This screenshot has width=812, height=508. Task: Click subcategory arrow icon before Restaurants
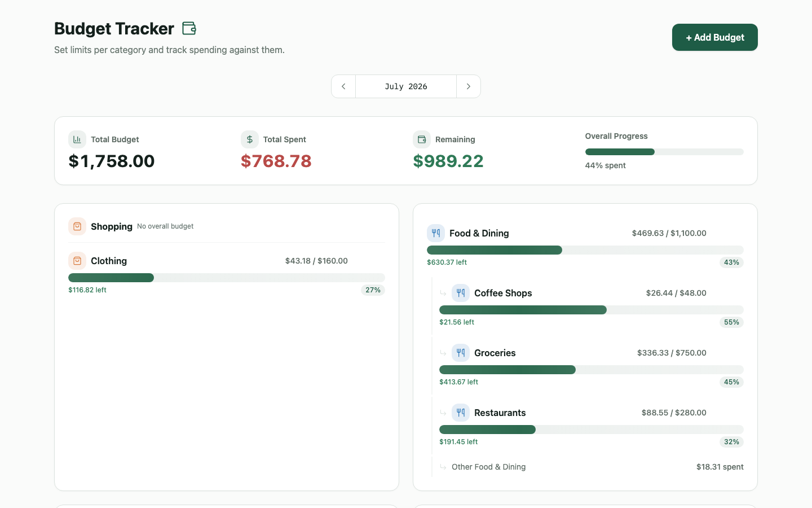[443, 413]
